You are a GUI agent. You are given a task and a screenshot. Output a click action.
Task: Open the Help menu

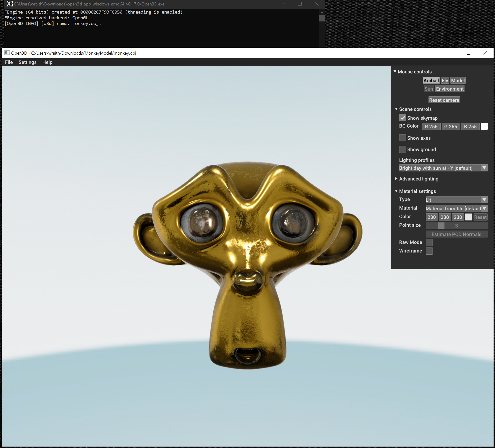[x=47, y=62]
